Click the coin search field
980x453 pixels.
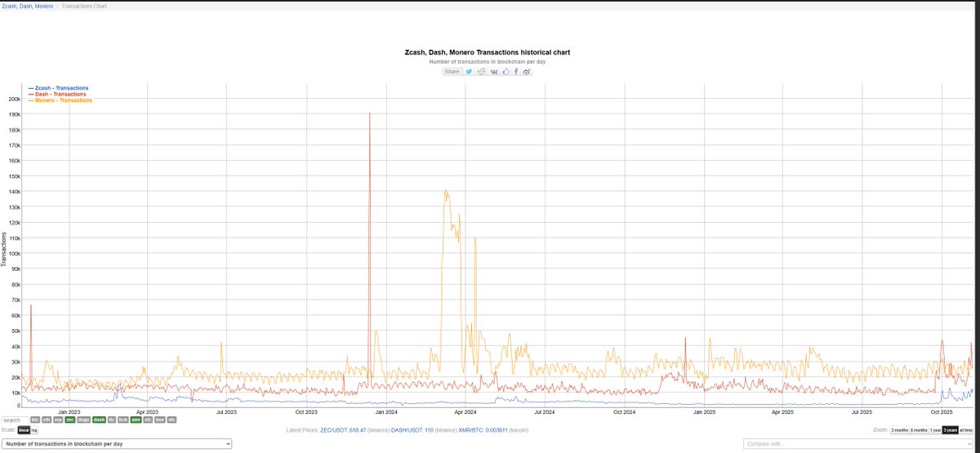pos(16,420)
